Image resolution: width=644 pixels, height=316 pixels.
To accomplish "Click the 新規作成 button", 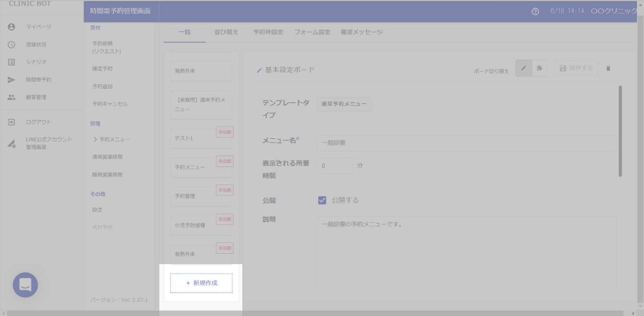I will (x=201, y=283).
